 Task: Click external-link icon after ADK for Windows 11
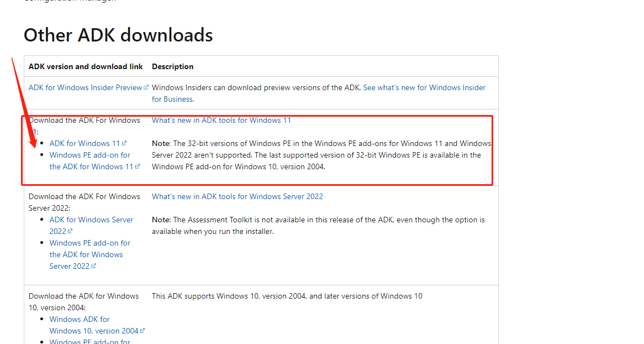[124, 143]
